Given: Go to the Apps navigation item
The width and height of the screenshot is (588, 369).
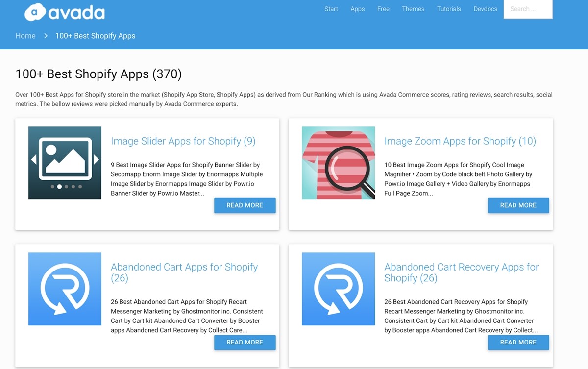Looking at the screenshot, I should coord(358,9).
